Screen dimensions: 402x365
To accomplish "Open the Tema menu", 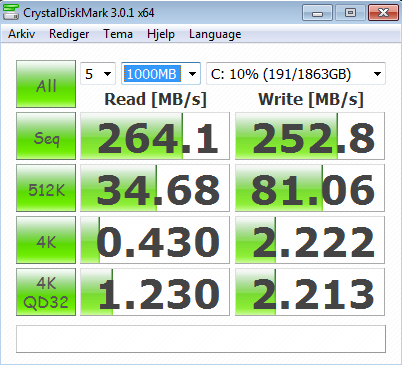I will tap(118, 34).
